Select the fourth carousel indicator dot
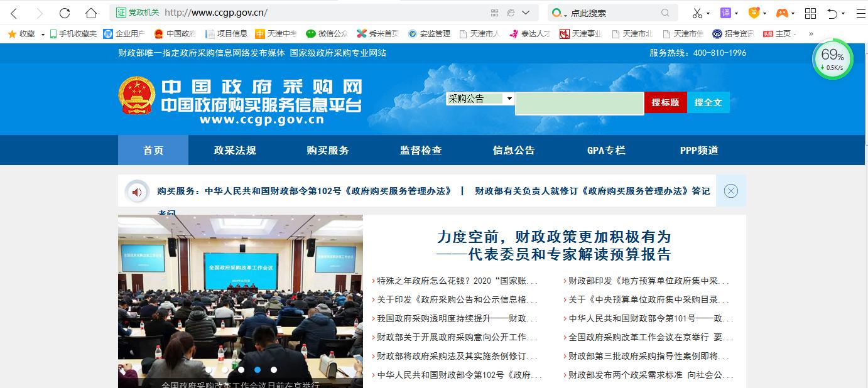This screenshot has width=868, height=388. (x=258, y=370)
